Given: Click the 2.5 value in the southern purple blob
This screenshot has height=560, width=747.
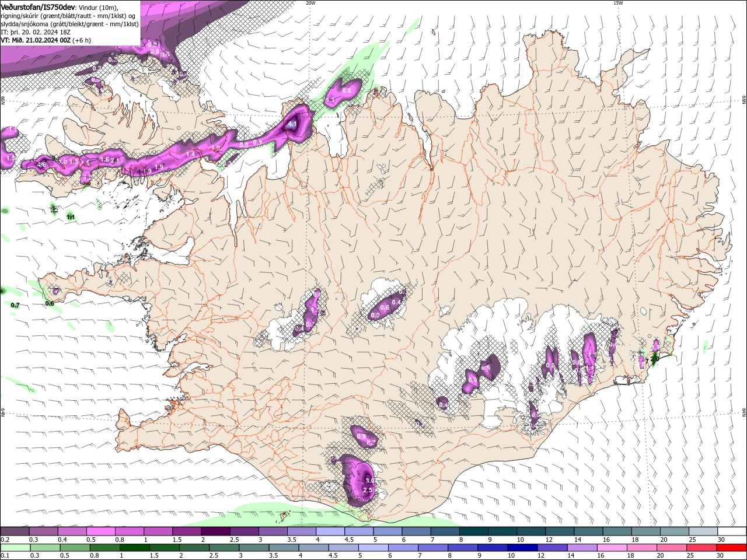Looking at the screenshot, I should [368, 491].
